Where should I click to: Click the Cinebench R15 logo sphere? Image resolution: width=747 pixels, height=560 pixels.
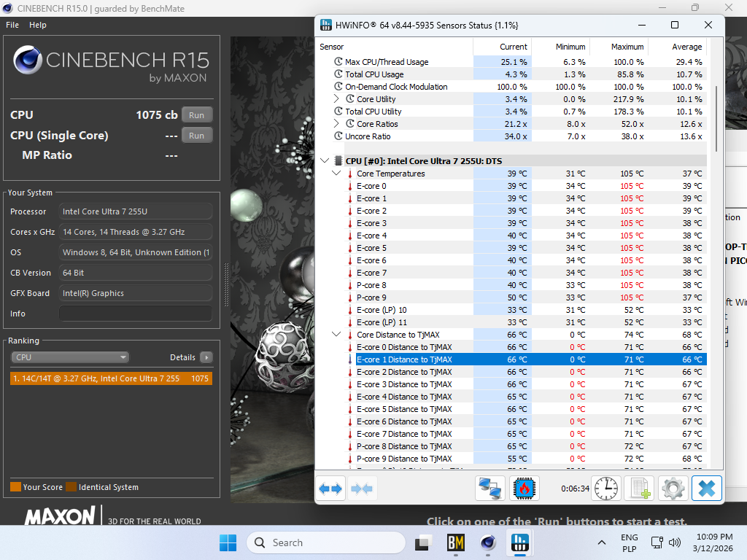(28, 60)
